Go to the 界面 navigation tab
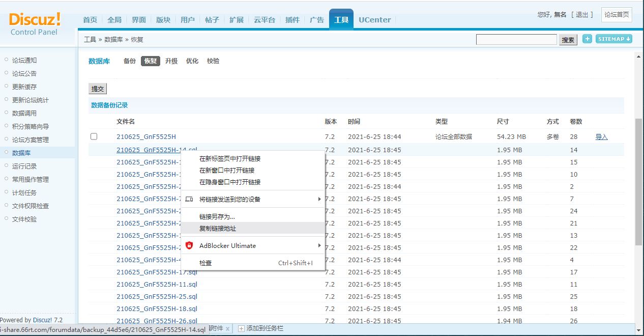The width and height of the screenshot is (644, 336). coord(139,20)
